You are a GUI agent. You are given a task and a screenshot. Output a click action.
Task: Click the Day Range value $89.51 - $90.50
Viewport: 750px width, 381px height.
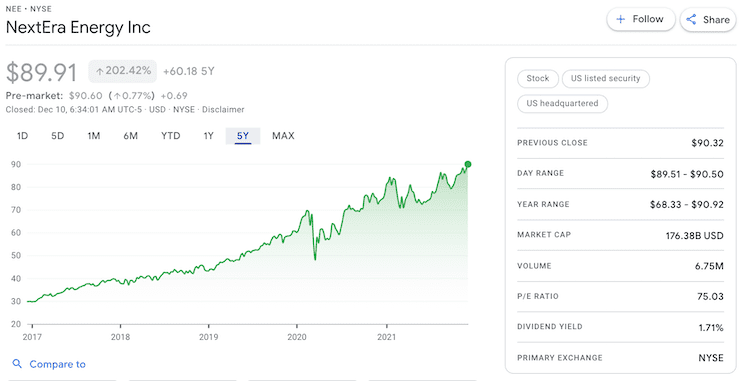[686, 174]
